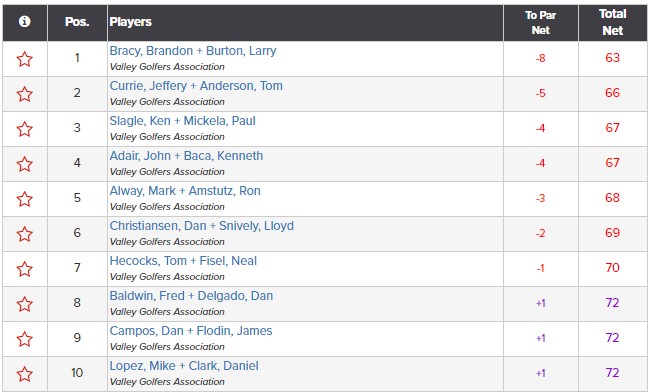Click the To Par Net column header
Image resolution: width=649 pixels, height=392 pixels.
[541, 23]
